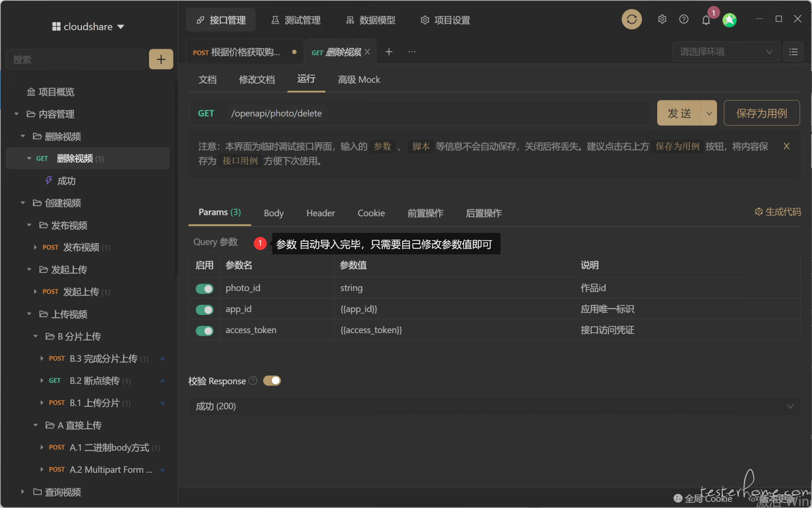Switch to 接口管理 top tab
812x508 pixels.
pos(221,20)
